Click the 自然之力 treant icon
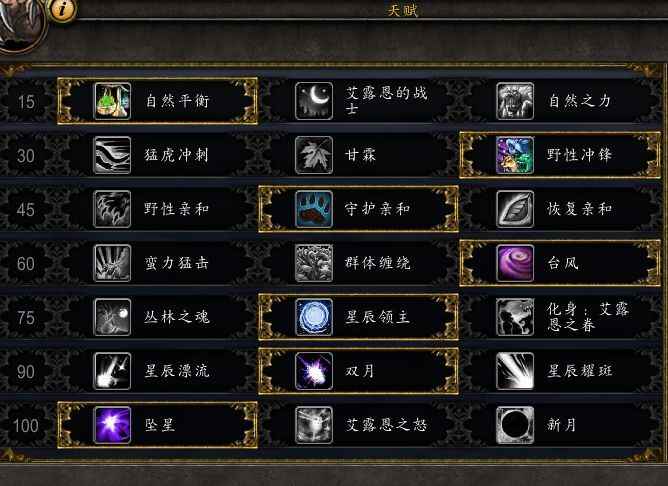Screen dimensions: 668x486 pos(515,101)
